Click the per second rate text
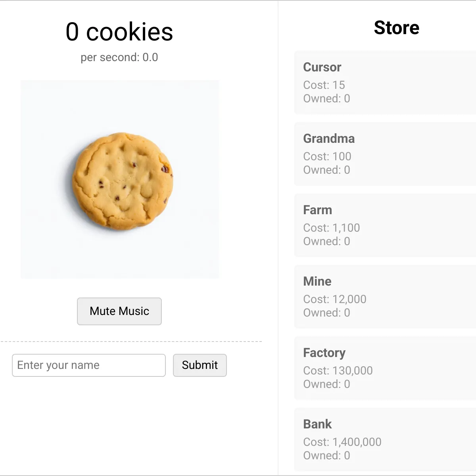 click(x=119, y=58)
